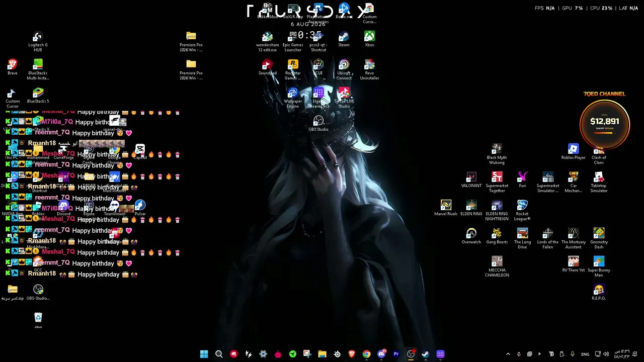Expand the hidden system tray icons
This screenshot has width=644, height=362.
508,354
